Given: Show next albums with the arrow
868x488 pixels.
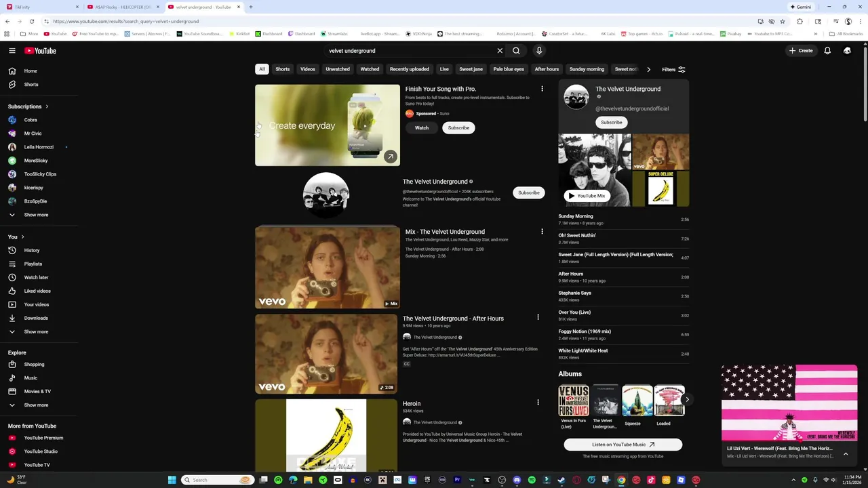Looking at the screenshot, I should [687, 399].
